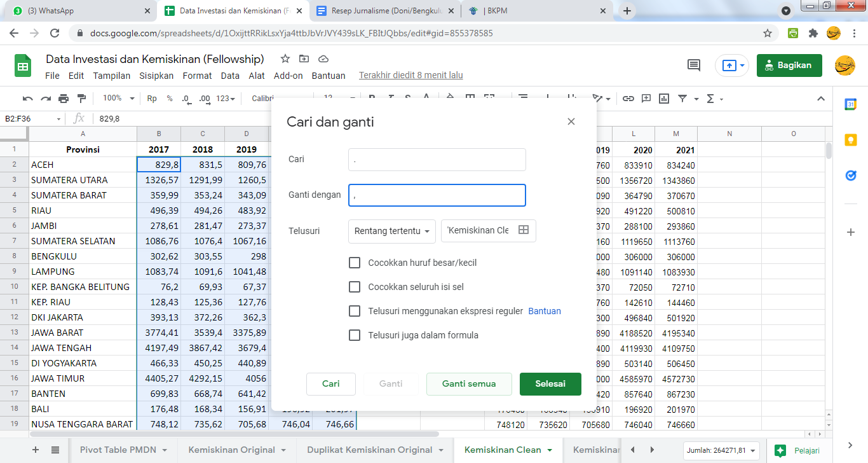Viewport: 868px width, 463px height.
Task: Star this spreadsheet document
Action: coord(285,59)
